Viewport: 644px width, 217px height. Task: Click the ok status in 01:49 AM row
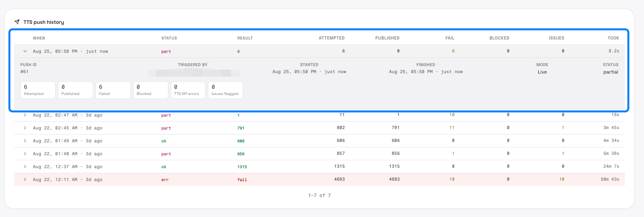tap(164, 141)
